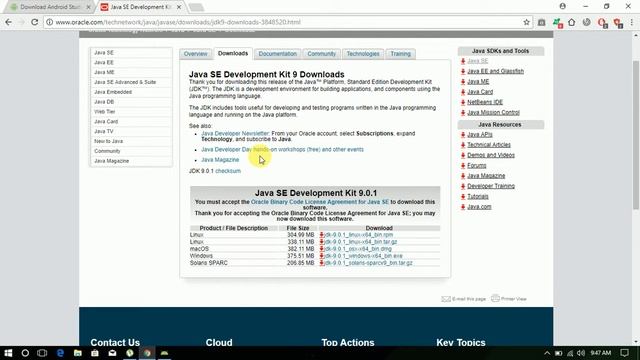Click download arrow icon for macOS dmg
The image size is (640, 360).
point(322,249)
